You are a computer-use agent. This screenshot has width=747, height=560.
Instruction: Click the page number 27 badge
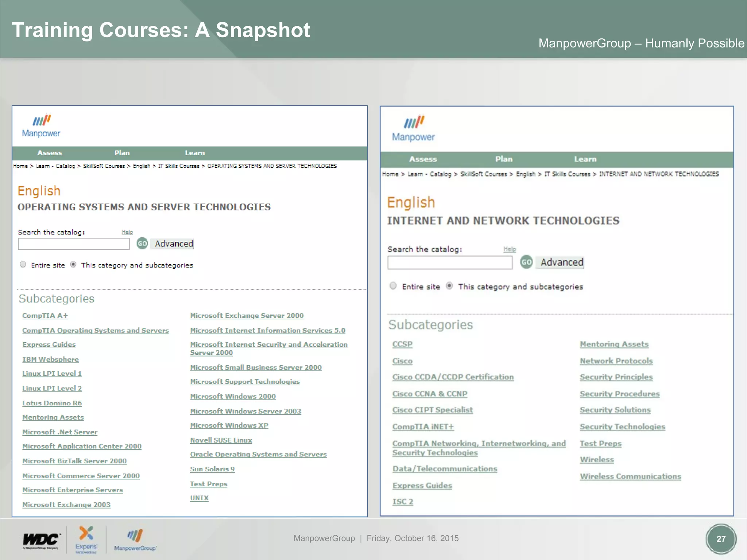721,539
